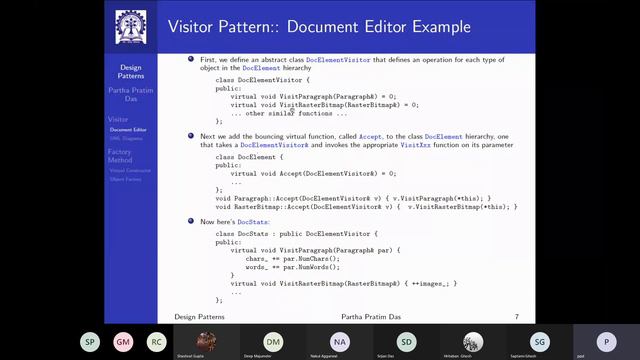Click the Design Patterns sidebar title
Screen dimensions: 640x360
point(131,71)
